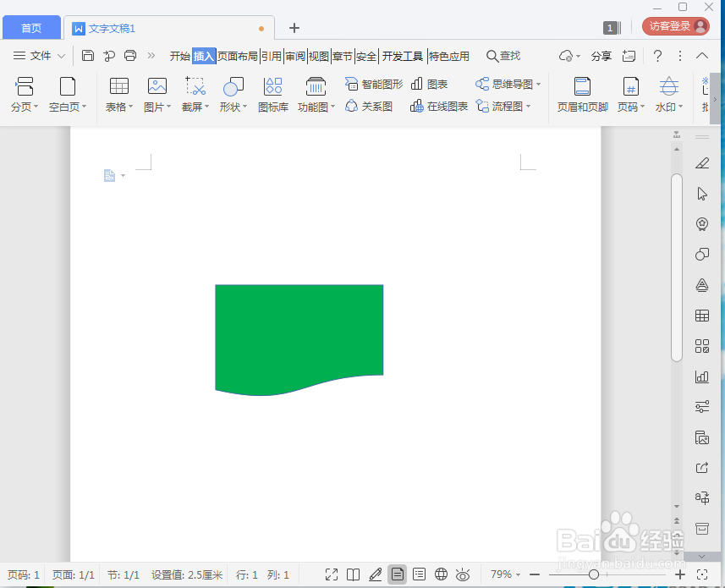Click the 思维导图 mind map icon

[482, 84]
